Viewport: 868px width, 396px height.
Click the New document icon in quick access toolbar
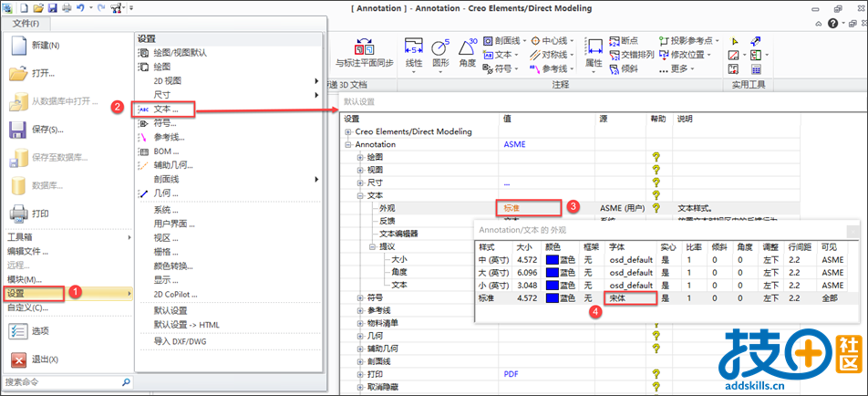tap(25, 7)
